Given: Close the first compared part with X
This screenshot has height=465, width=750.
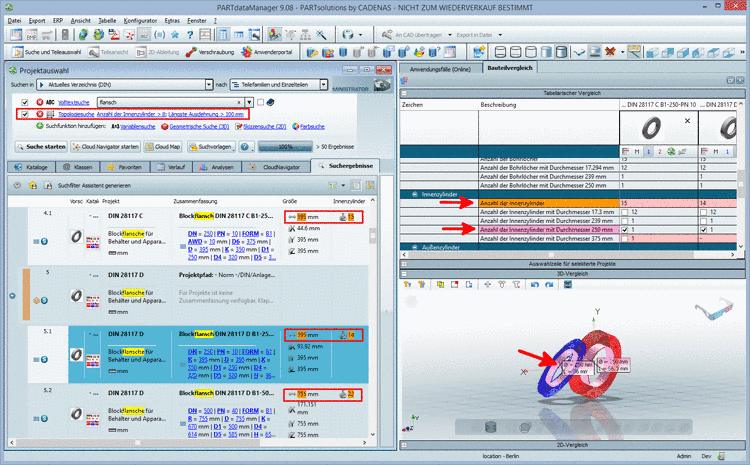Looking at the screenshot, I should pos(686,121).
